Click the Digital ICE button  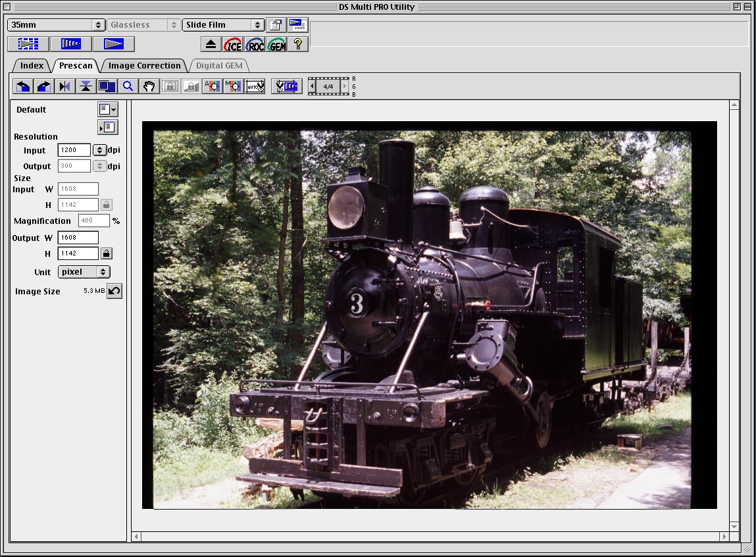click(232, 44)
